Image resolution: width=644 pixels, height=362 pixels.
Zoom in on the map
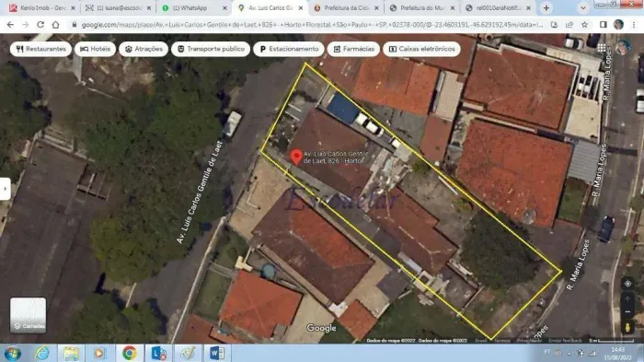click(627, 299)
